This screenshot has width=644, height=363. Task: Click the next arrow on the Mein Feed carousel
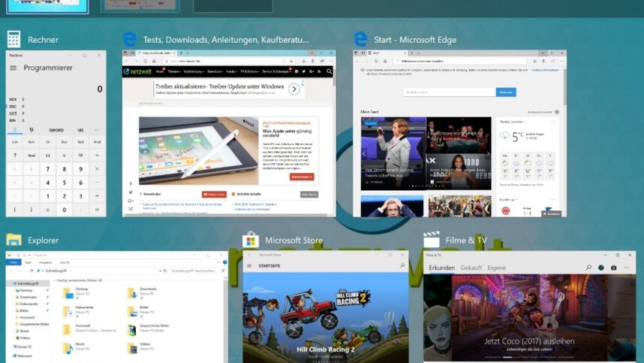[x=488, y=153]
